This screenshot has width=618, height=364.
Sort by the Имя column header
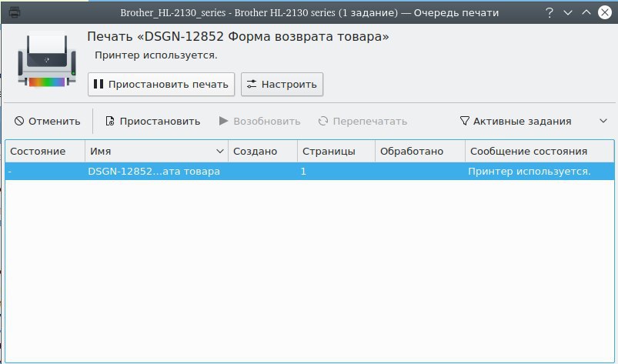click(156, 152)
